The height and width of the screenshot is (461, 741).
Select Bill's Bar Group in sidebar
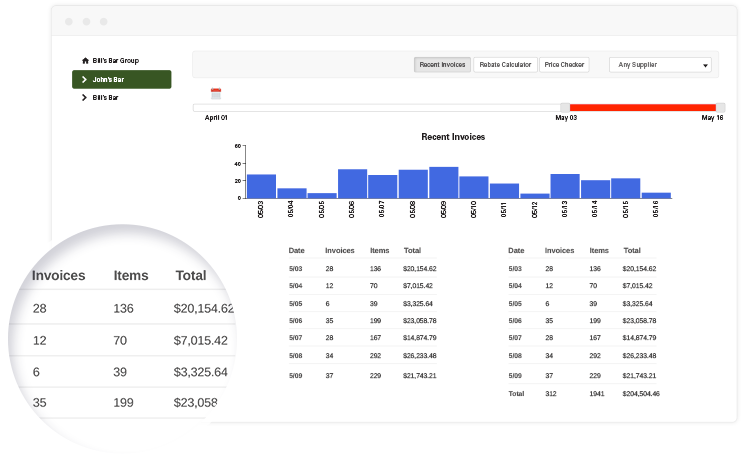pos(115,61)
